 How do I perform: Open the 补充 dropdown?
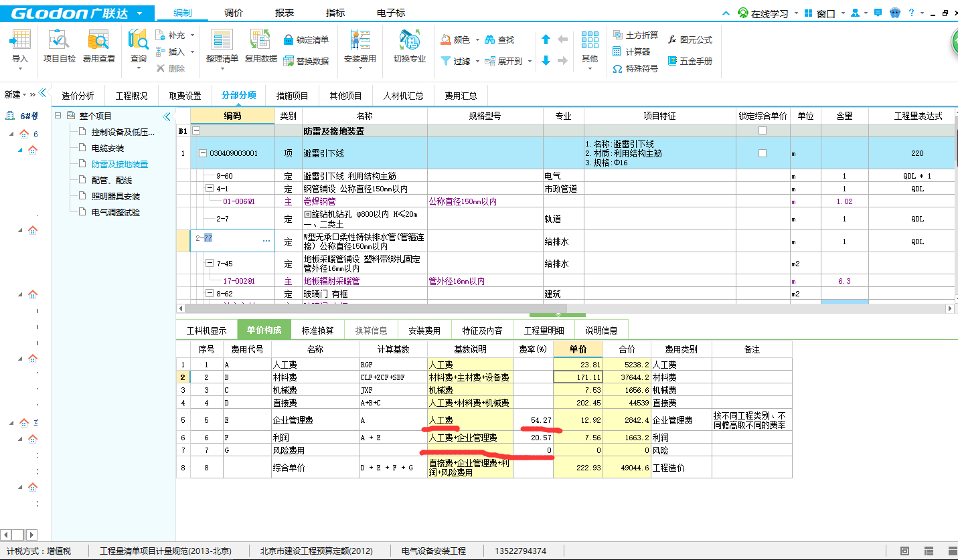[192, 35]
